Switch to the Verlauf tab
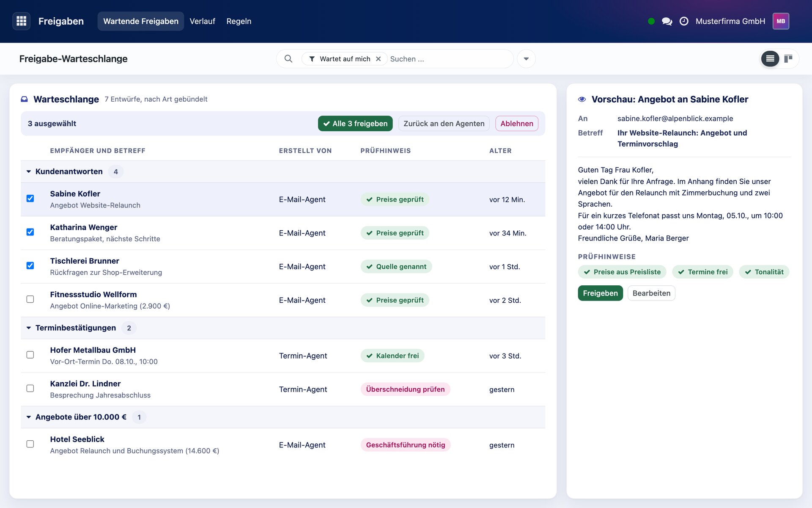Image resolution: width=812 pixels, height=508 pixels. [202, 21]
